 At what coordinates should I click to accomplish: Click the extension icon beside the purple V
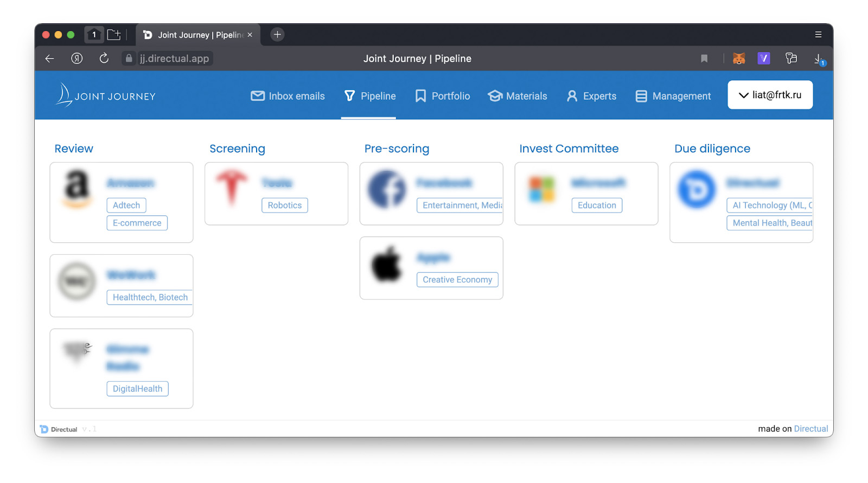[x=791, y=59]
